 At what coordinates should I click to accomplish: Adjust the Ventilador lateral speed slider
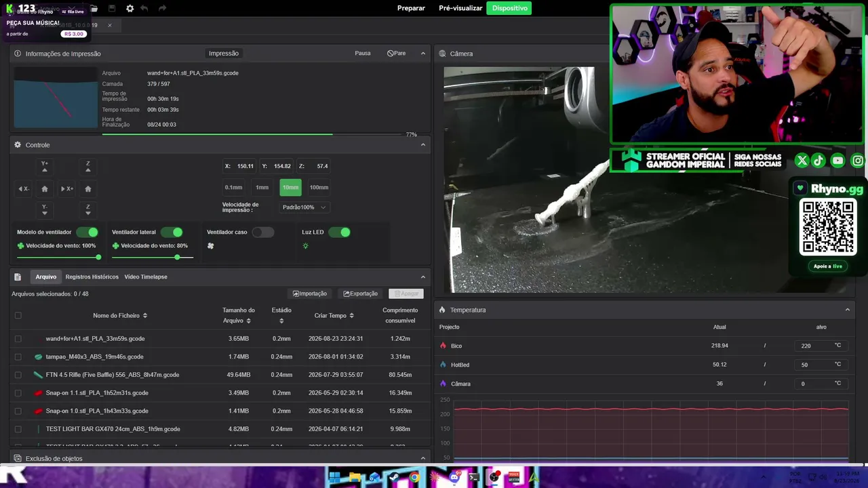(x=153, y=258)
